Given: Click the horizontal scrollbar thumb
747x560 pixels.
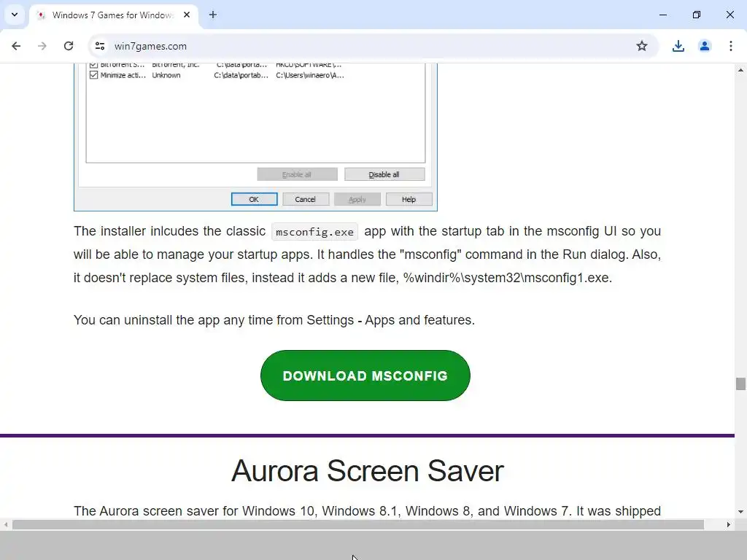Looking at the screenshot, I should coord(358,525).
